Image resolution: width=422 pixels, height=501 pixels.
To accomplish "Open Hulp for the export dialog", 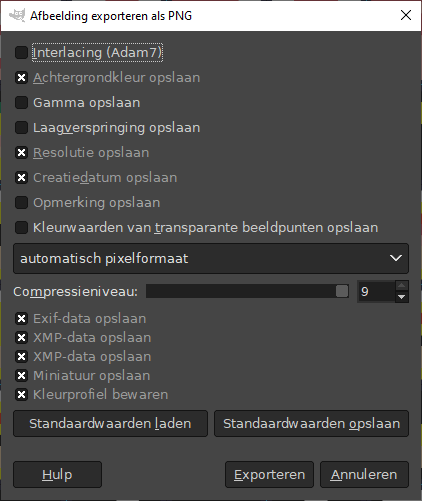I will click(x=57, y=475).
